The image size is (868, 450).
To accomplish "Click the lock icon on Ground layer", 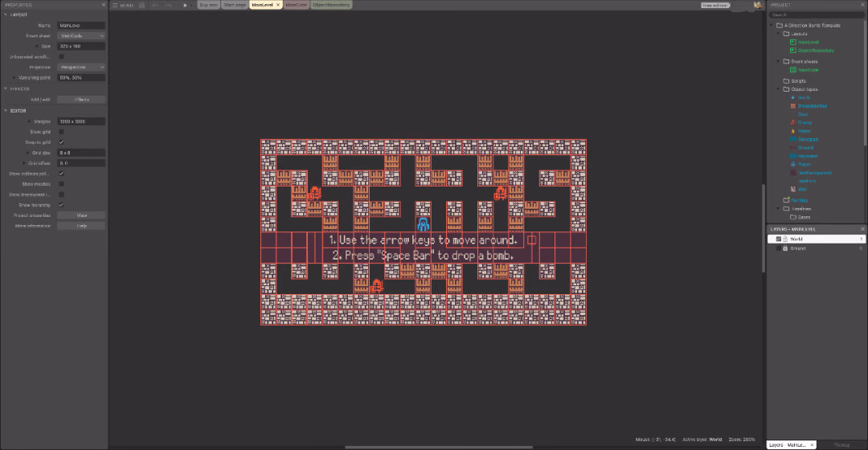I will click(785, 248).
